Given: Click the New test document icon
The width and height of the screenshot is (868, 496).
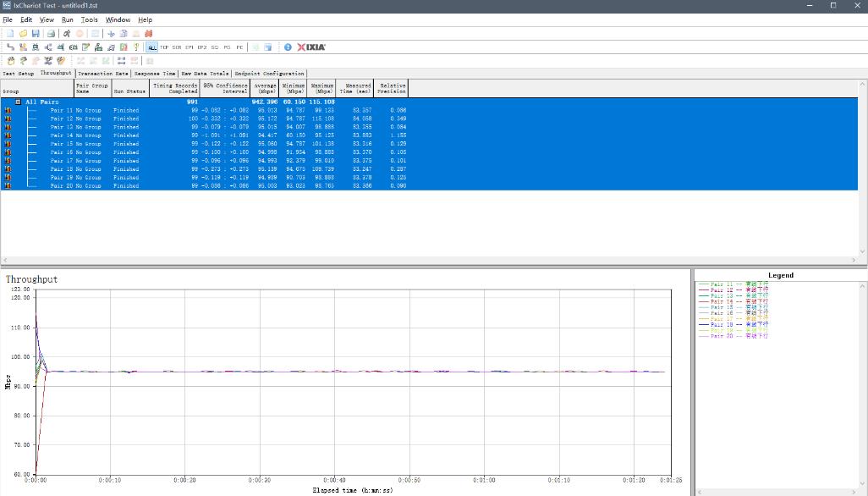Looking at the screenshot, I should [10, 34].
